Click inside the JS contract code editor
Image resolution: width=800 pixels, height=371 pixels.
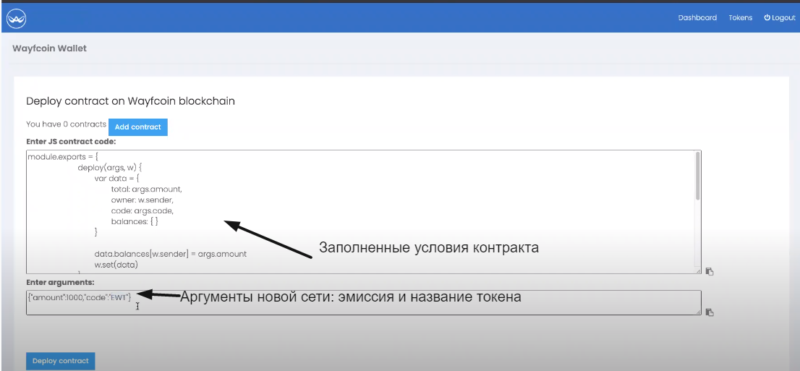363,212
